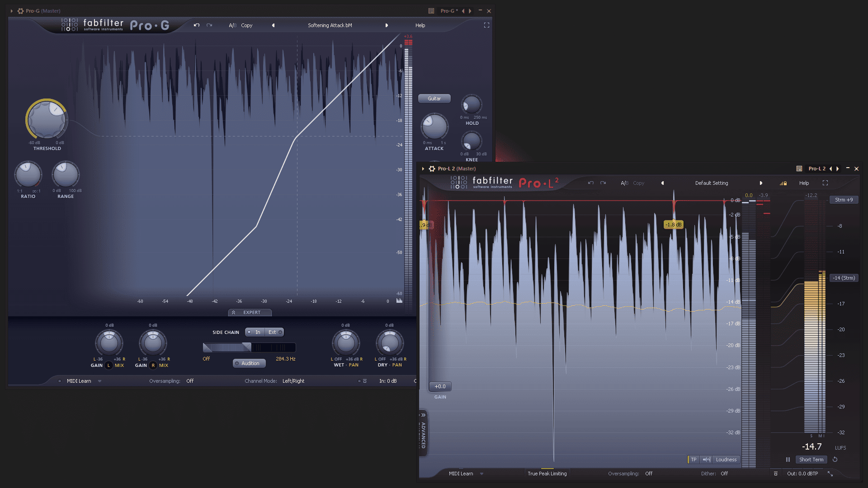Open Softening Attack bM preset menu
868x488 pixels.
[330, 25]
